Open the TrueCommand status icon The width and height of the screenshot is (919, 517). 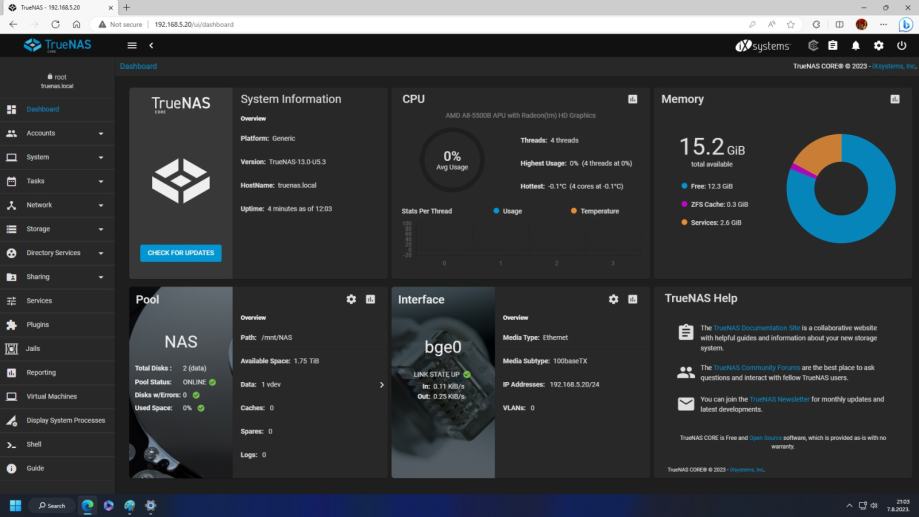(x=813, y=45)
